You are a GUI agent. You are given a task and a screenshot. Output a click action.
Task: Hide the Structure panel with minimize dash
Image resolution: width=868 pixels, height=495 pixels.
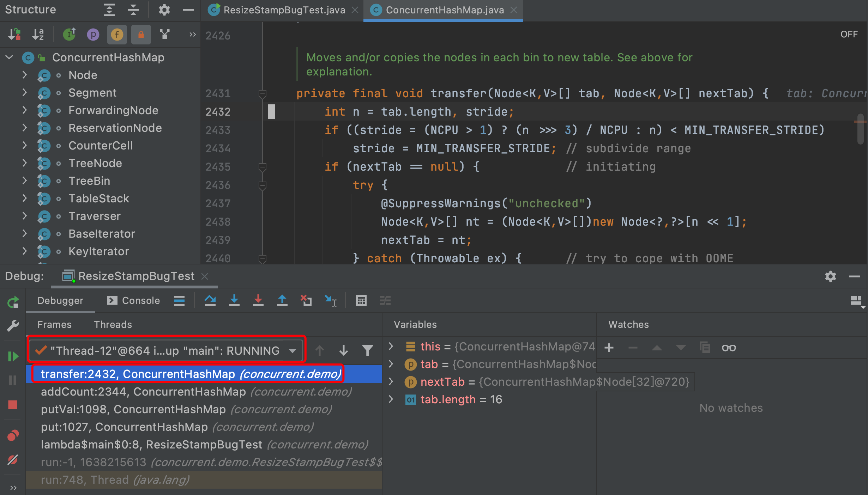pyautogui.click(x=188, y=10)
